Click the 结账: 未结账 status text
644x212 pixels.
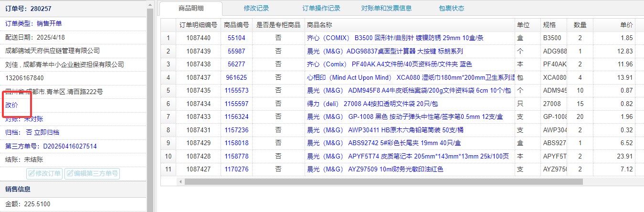point(24,160)
